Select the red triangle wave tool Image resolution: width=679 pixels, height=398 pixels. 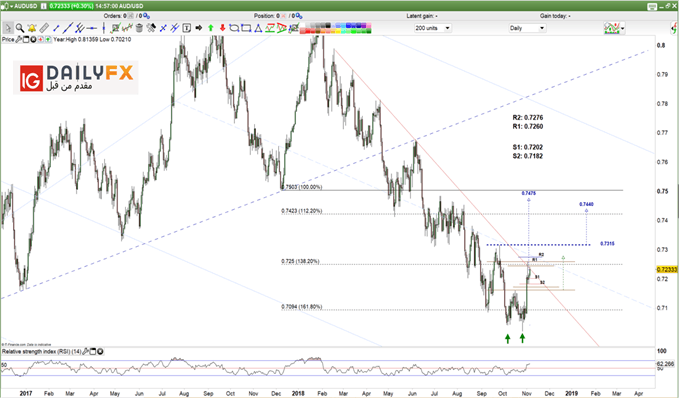(281, 28)
